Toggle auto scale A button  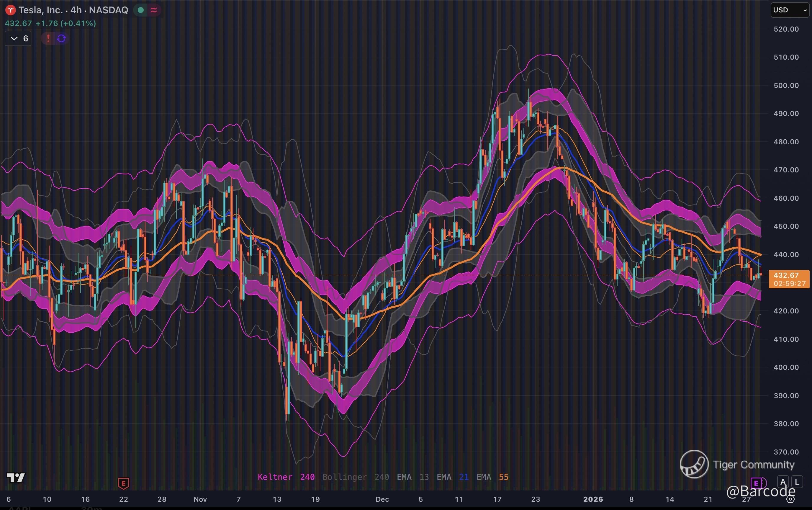(x=783, y=482)
